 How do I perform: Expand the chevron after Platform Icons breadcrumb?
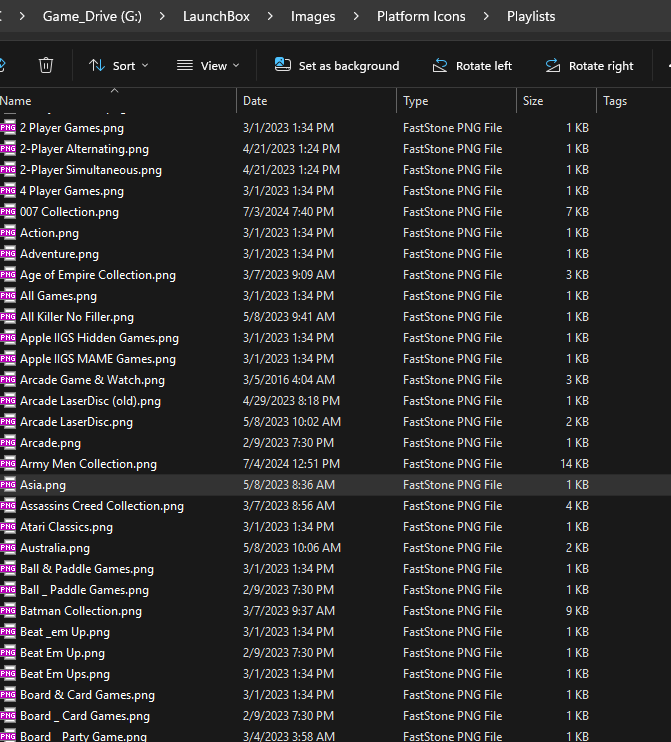tap(486, 17)
